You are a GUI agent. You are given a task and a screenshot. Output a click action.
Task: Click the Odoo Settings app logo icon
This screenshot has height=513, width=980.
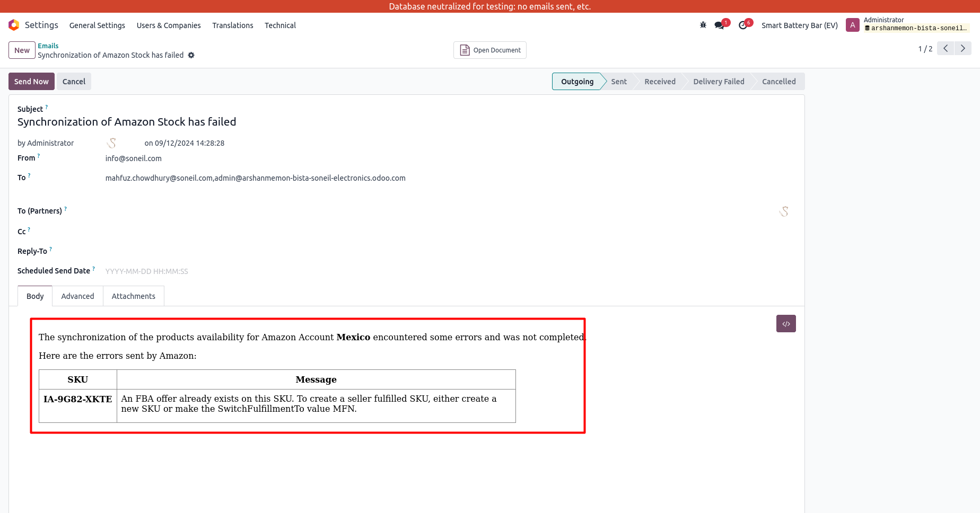[x=14, y=25]
